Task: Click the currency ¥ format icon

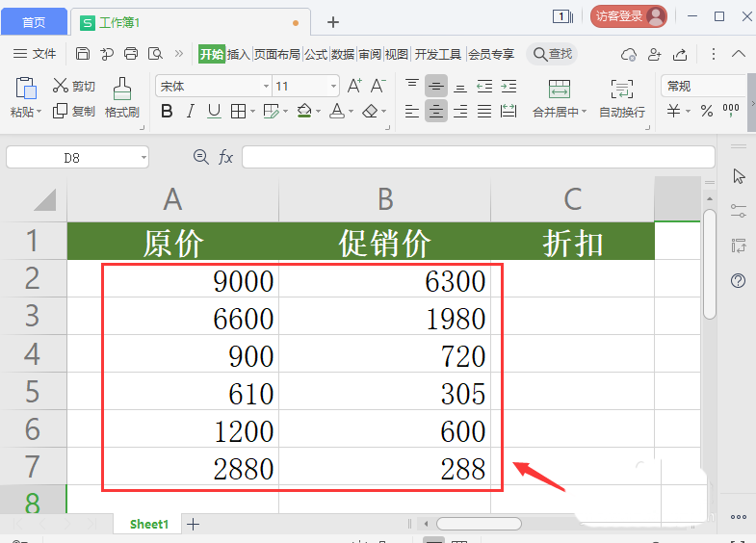Action: pyautogui.click(x=673, y=112)
